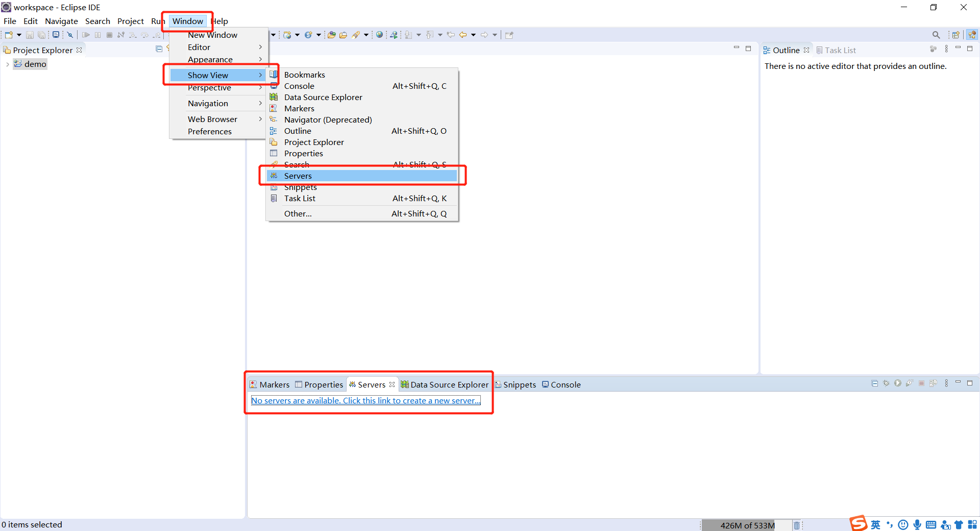
Task: Switch to the Markers tab
Action: 269,384
